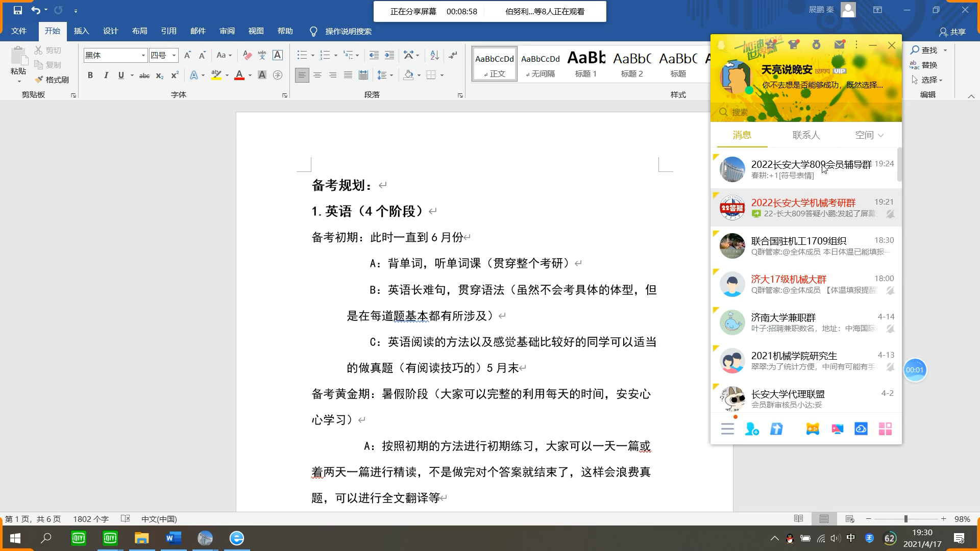Open the numbering list dropdown arrow
The image size is (980, 551).
click(x=335, y=55)
